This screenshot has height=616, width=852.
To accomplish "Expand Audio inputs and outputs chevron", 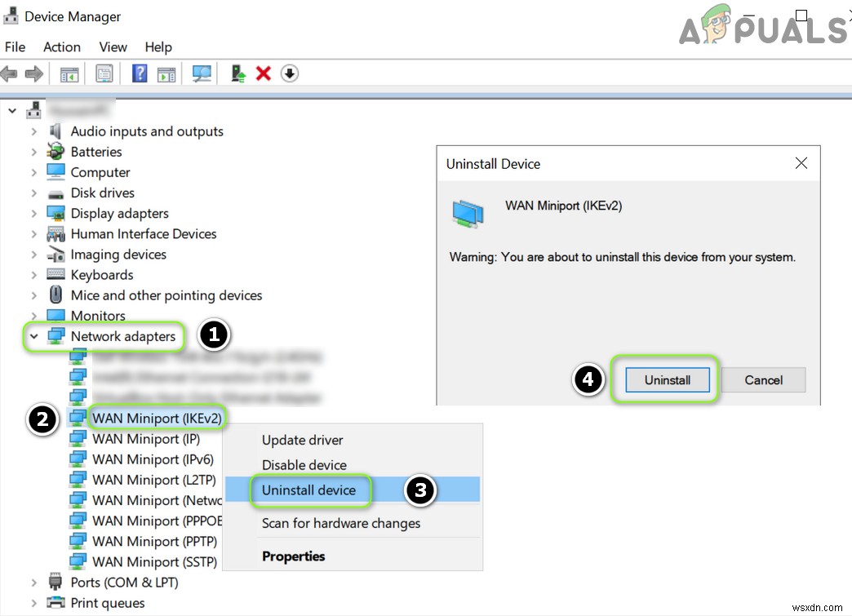I will pos(34,131).
